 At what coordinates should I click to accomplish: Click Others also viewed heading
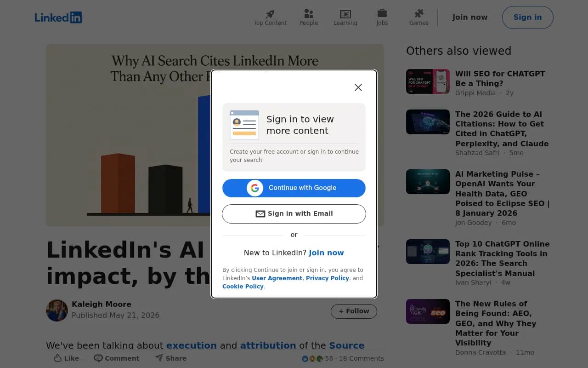[458, 51]
